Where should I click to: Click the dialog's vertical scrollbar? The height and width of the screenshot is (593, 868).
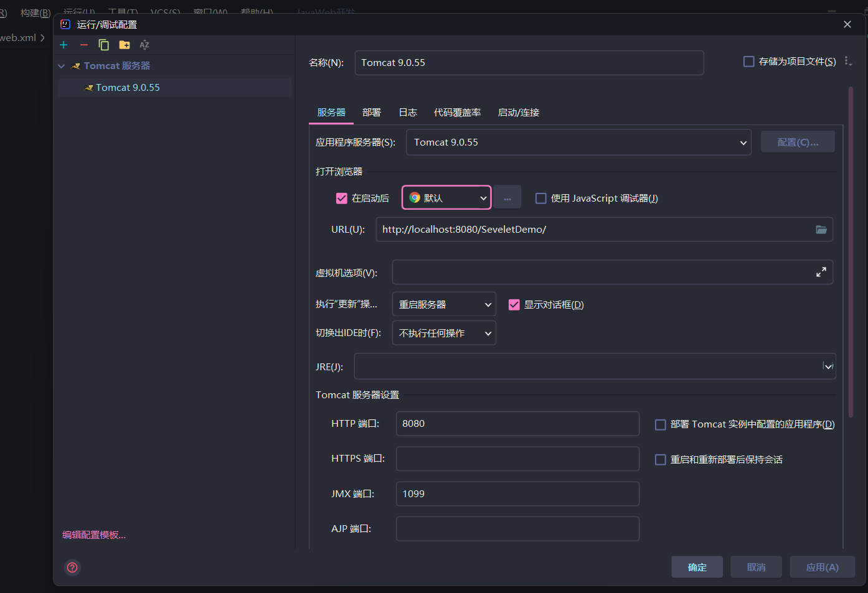851,252
